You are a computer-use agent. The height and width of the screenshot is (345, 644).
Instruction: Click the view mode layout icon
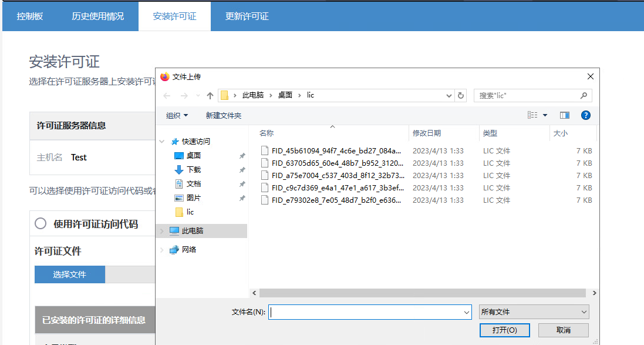pyautogui.click(x=532, y=115)
